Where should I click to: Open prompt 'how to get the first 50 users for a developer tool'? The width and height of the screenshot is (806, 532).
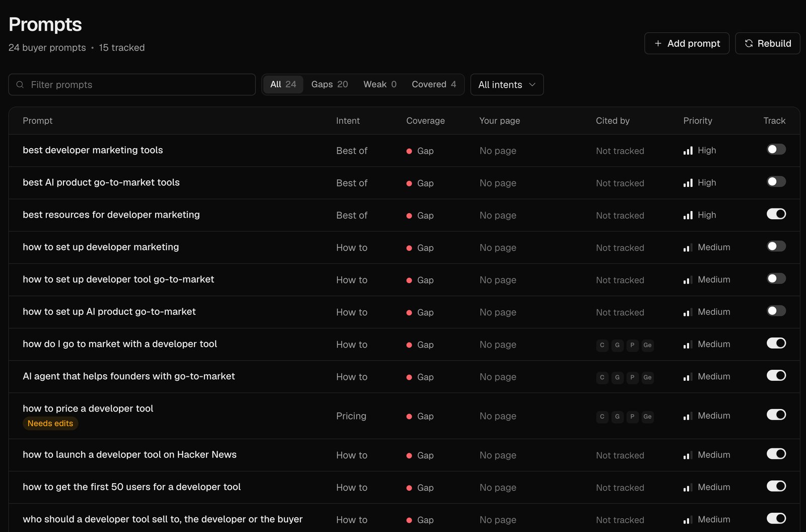pyautogui.click(x=131, y=487)
